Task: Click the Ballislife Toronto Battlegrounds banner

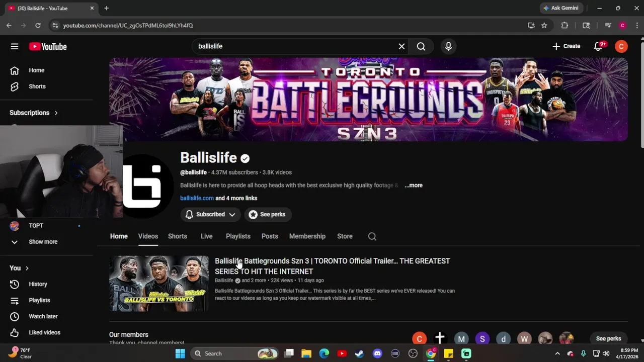Action: point(368,99)
